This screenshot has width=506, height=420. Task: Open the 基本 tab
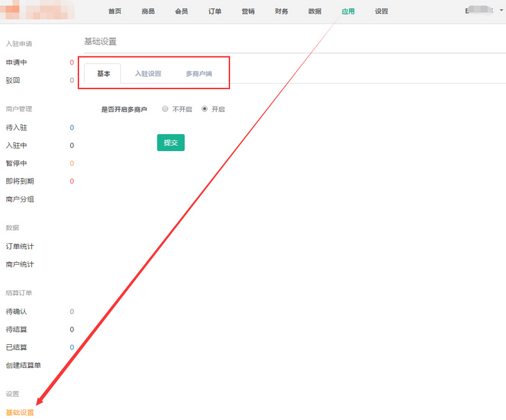click(x=103, y=74)
